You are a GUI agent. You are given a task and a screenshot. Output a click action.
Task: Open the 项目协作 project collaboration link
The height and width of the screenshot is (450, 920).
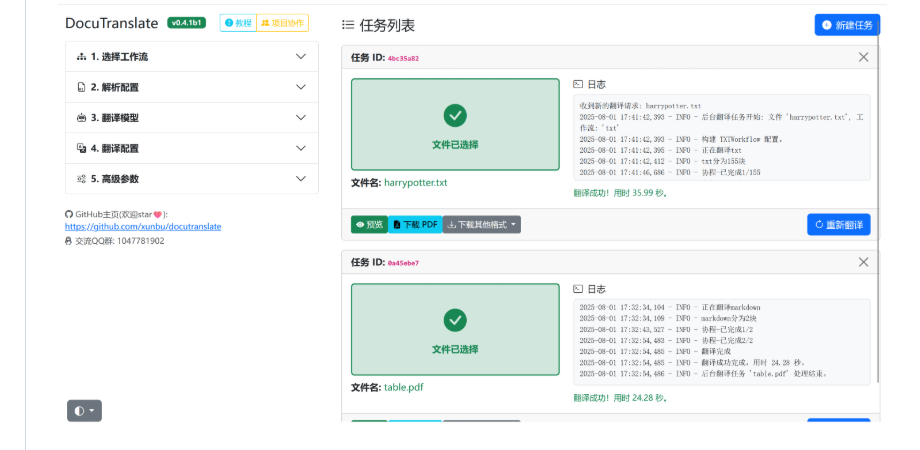pyautogui.click(x=283, y=23)
